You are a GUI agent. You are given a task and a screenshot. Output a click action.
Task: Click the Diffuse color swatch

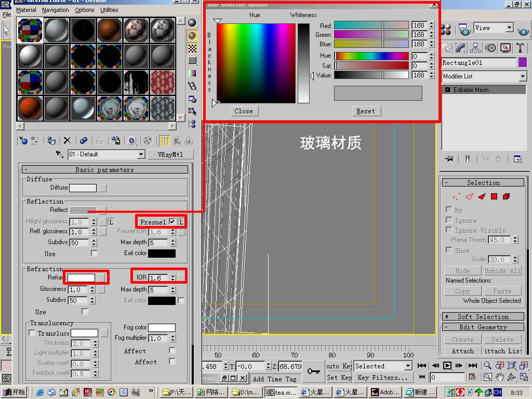tap(83, 188)
